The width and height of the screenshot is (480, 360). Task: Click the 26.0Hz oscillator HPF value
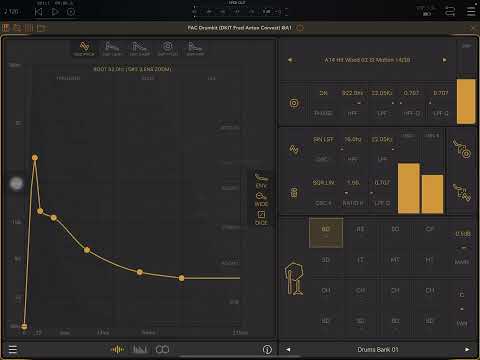[x=353, y=139]
